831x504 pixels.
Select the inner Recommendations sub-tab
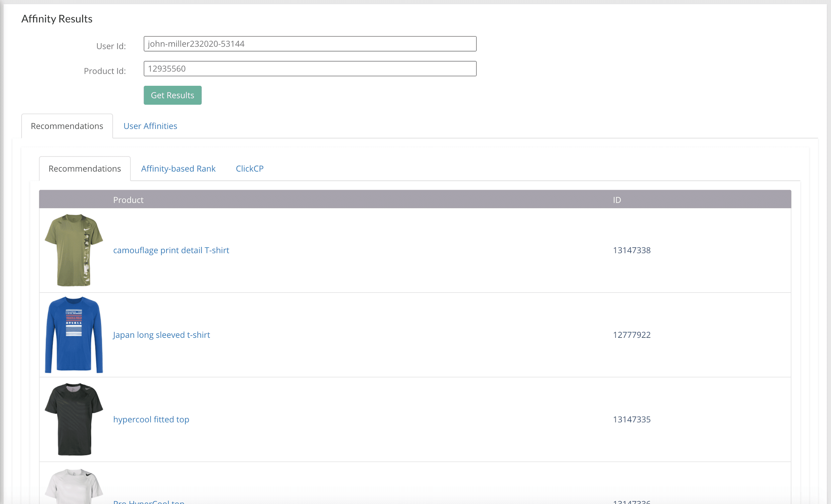pyautogui.click(x=85, y=168)
